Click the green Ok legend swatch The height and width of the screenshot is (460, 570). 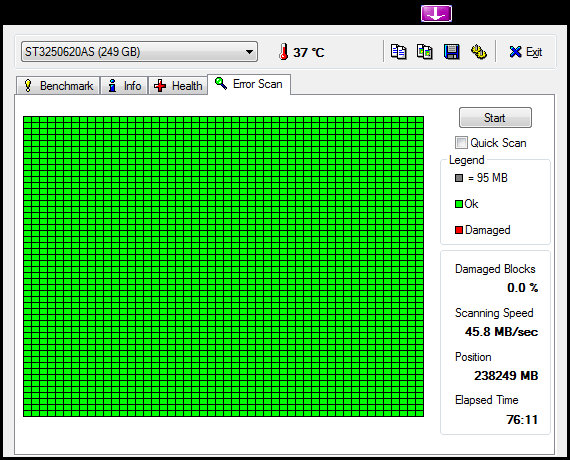(459, 204)
